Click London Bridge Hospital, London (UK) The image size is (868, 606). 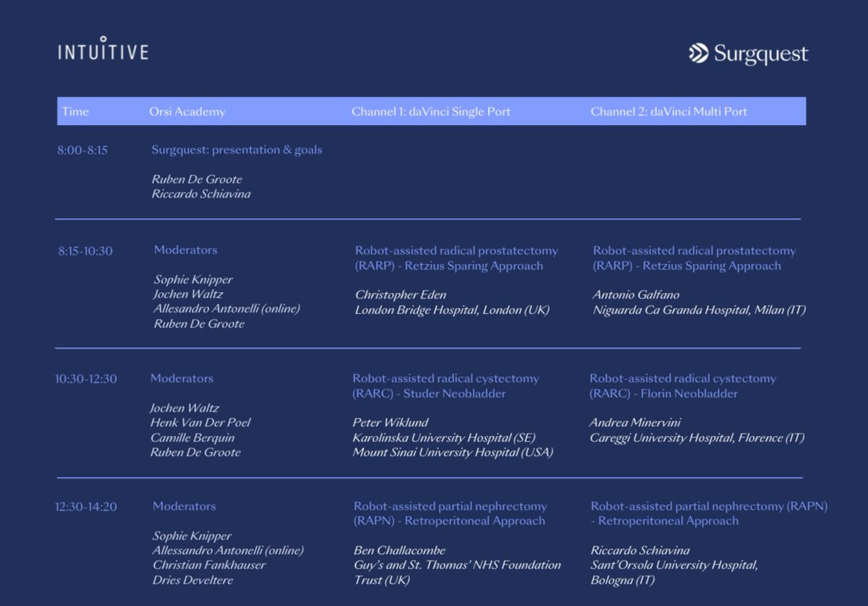pyautogui.click(x=452, y=310)
